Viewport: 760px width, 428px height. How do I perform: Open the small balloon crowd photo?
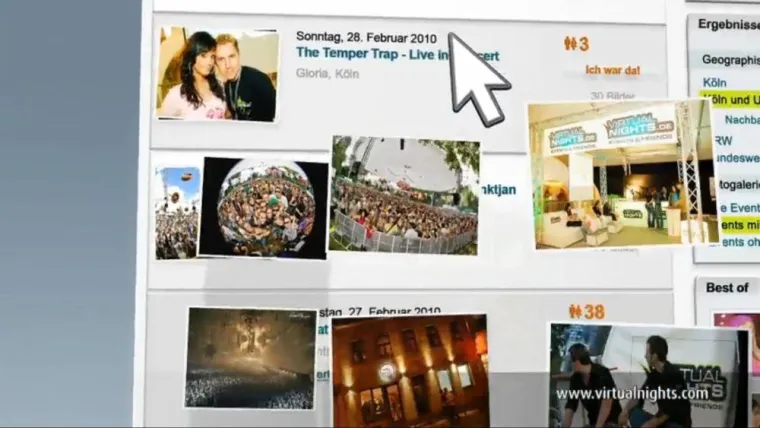pyautogui.click(x=177, y=212)
